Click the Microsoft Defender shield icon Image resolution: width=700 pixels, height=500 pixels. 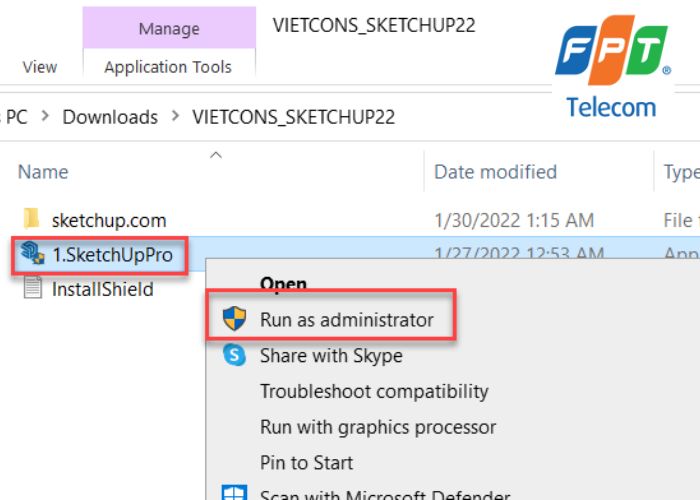pos(234,494)
